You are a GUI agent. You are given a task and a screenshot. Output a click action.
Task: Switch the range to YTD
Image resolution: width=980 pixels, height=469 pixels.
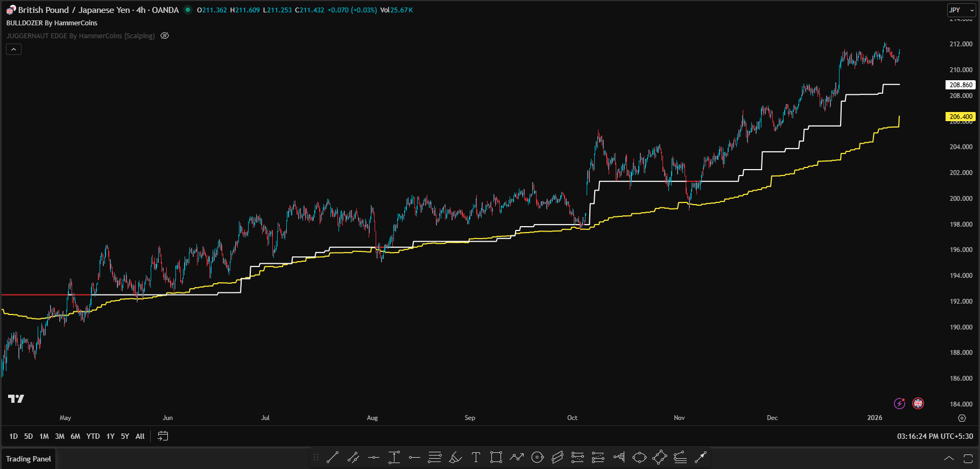93,436
